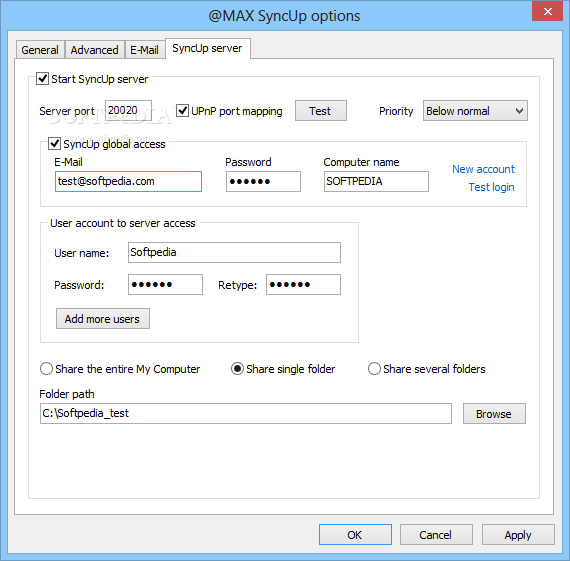The height and width of the screenshot is (561, 570).
Task: Focus the Server port field
Action: [128, 111]
